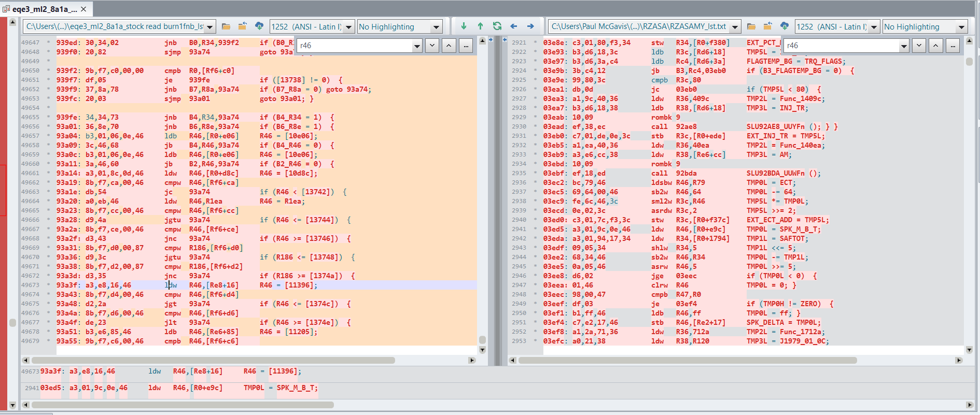Click cloud download icon in left pane toolbar
Image resolution: width=980 pixels, height=415 pixels.
point(259,26)
